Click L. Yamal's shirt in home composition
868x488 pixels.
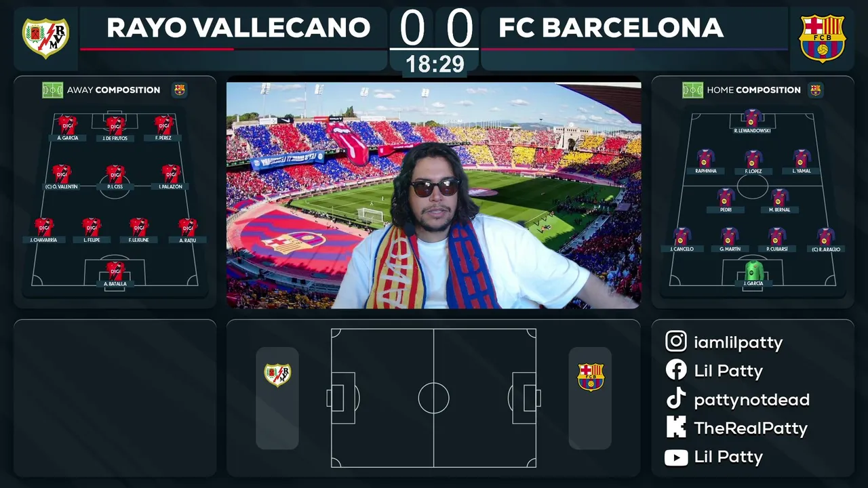click(x=802, y=159)
